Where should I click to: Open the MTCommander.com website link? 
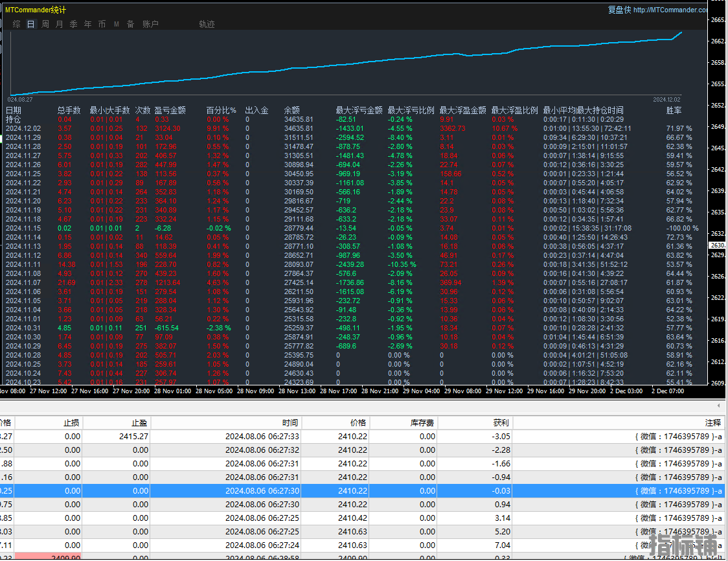670,10
